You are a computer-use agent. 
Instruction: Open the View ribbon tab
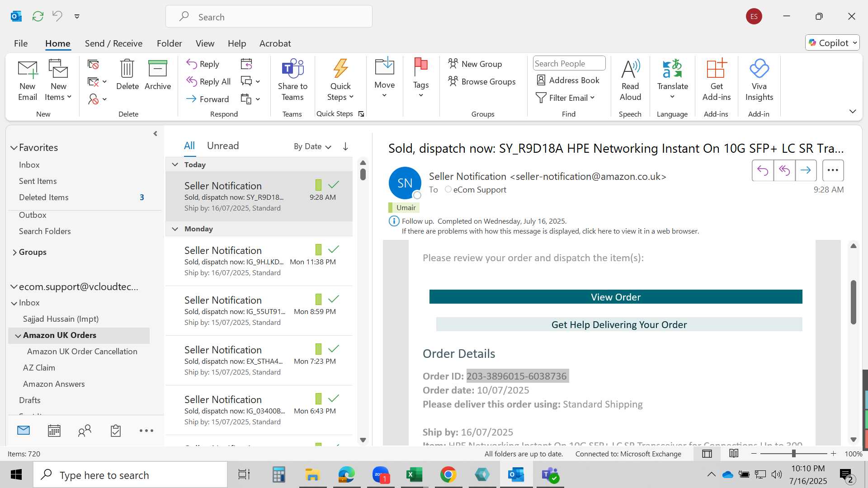point(205,43)
